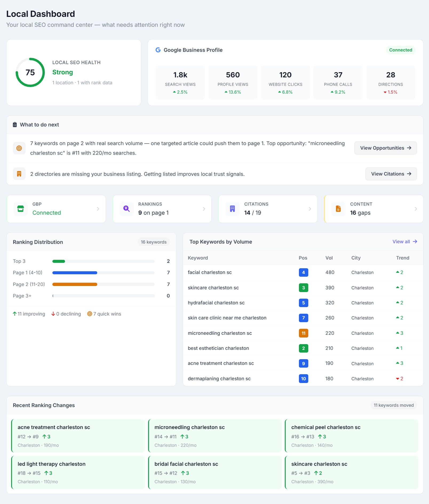Screen dimensions: 429x504
Task: Click the Page 3+ distribution row label
Action: coord(22,296)
